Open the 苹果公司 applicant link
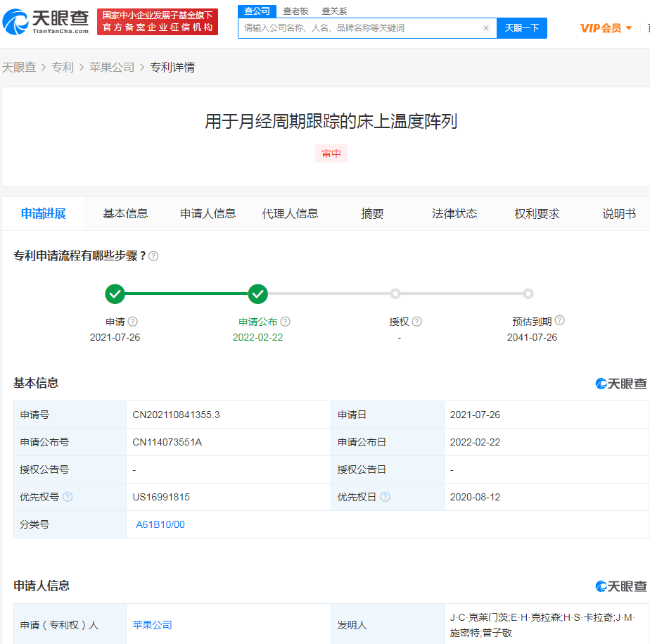The image size is (650, 644). click(151, 624)
